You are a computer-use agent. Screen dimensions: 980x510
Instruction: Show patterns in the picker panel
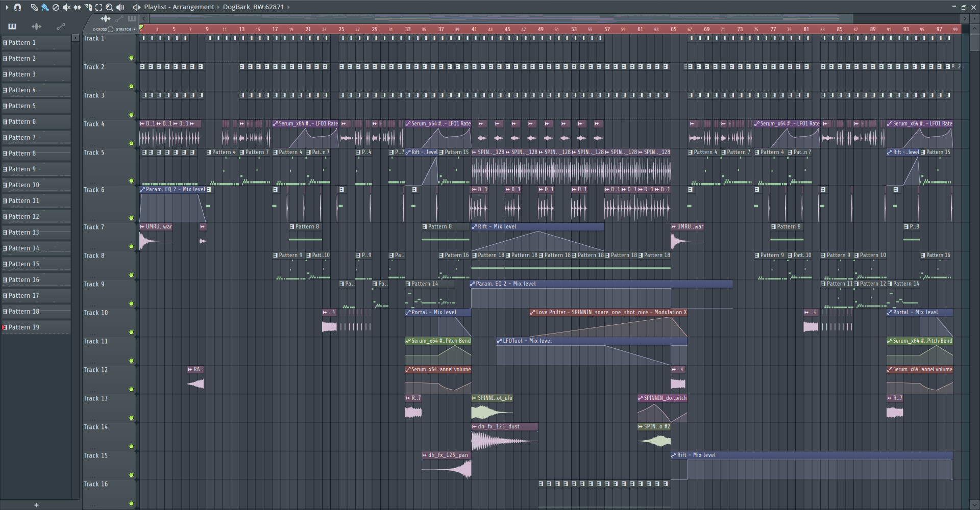12,27
